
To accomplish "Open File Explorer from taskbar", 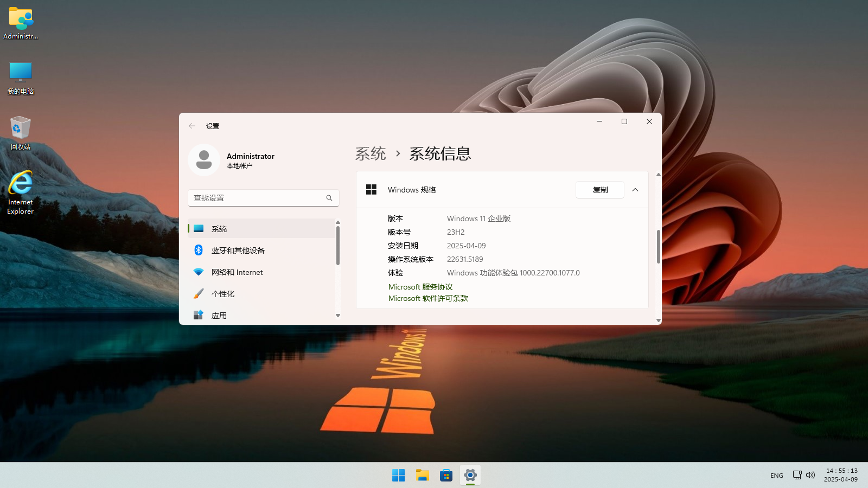I will pos(423,476).
